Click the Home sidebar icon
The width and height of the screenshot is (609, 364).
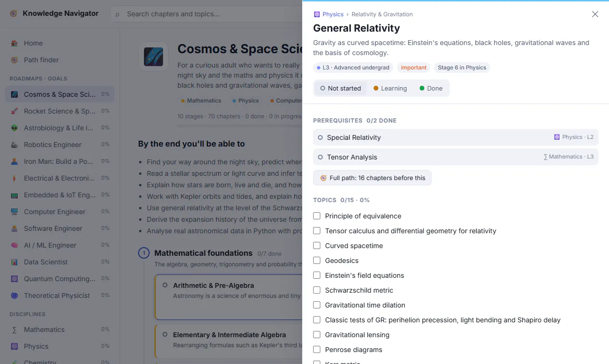point(14,43)
